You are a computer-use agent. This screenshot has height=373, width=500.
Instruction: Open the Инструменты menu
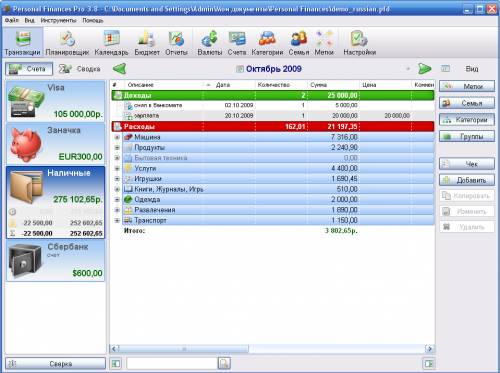pyautogui.click(x=58, y=21)
